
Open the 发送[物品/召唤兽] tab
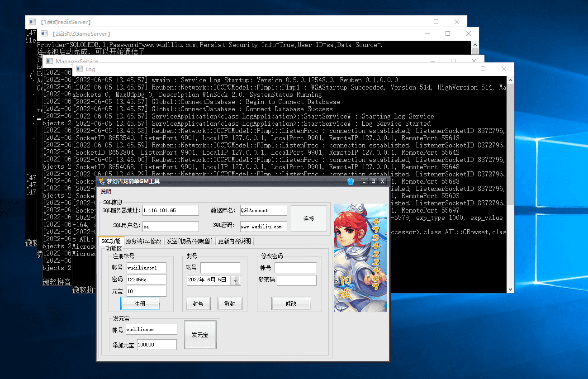click(x=190, y=241)
